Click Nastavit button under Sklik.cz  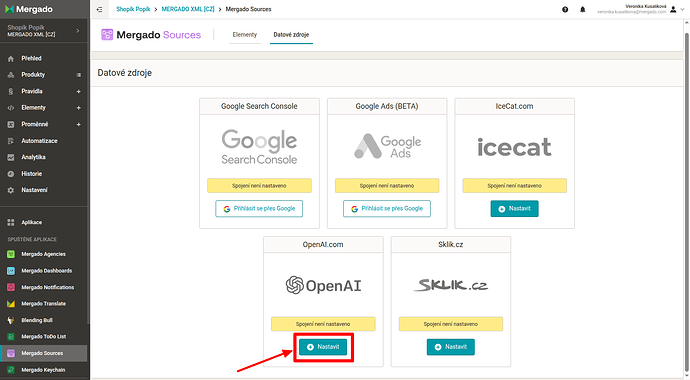tap(451, 347)
